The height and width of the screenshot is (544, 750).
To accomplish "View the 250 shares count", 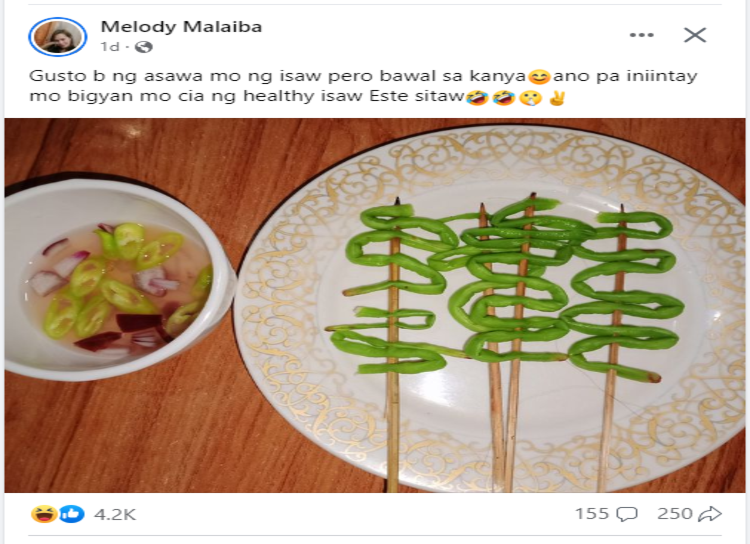I will click(675, 514).
